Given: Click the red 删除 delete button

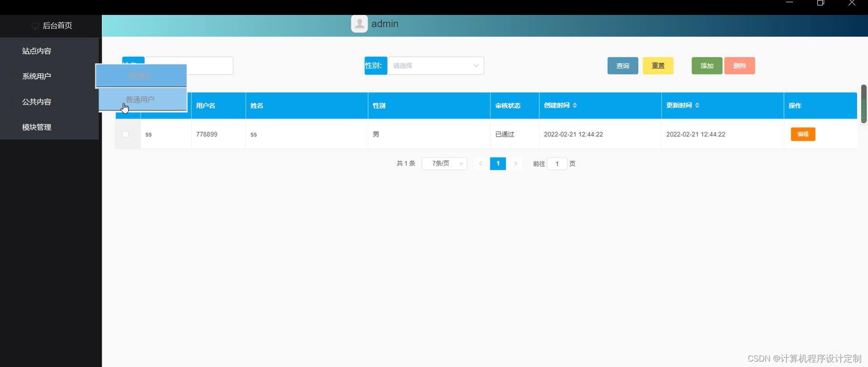Looking at the screenshot, I should tap(740, 66).
